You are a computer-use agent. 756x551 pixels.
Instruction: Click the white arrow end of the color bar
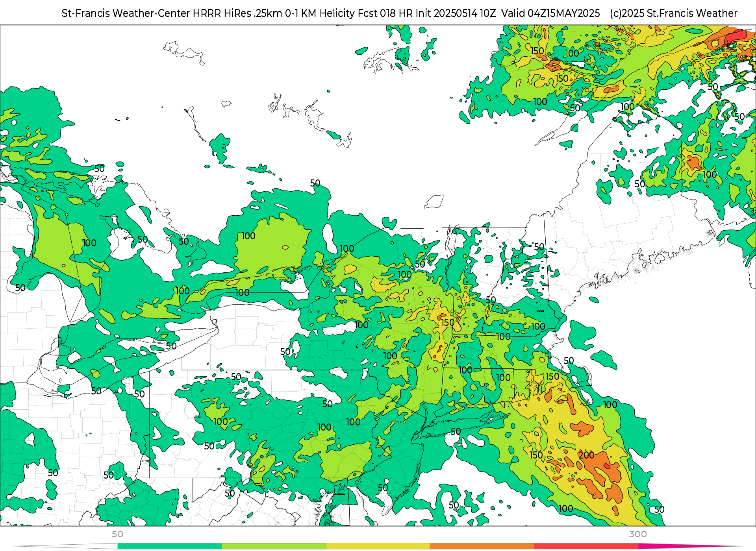click(66, 546)
